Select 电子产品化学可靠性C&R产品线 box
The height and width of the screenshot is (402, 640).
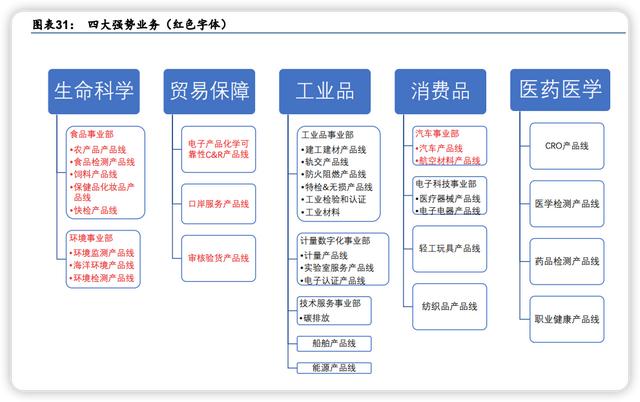[x=216, y=148]
